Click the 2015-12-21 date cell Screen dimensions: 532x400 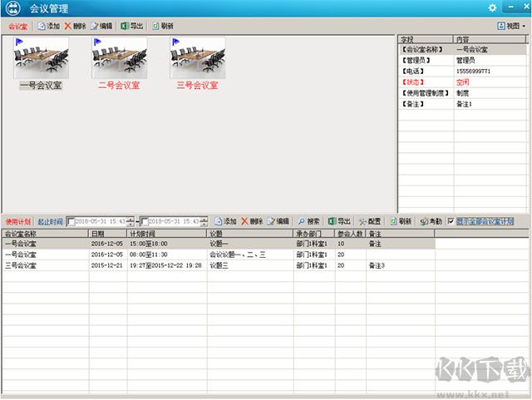coord(107,265)
